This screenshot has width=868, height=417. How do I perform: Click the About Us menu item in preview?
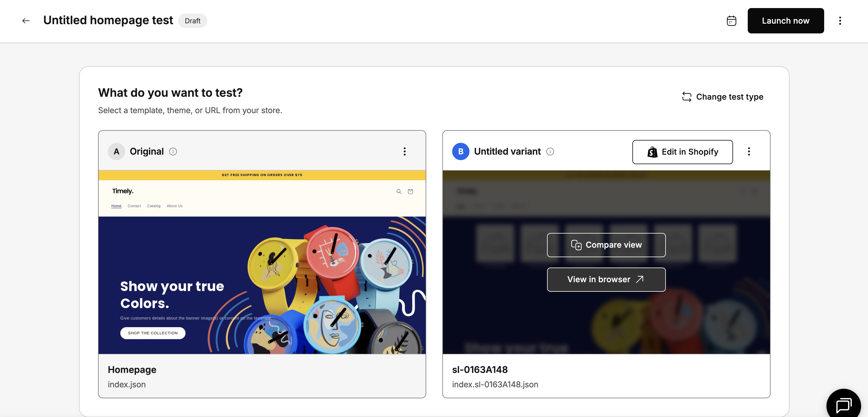[174, 206]
